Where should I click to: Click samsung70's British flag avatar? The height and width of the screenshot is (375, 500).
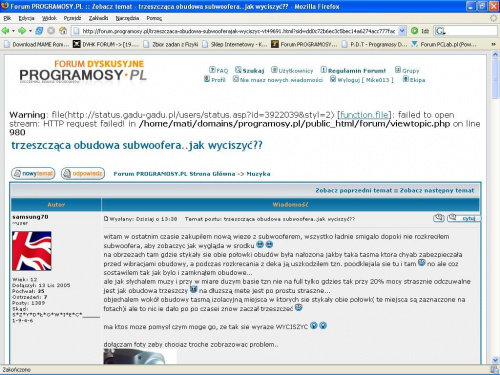pyautogui.click(x=32, y=251)
